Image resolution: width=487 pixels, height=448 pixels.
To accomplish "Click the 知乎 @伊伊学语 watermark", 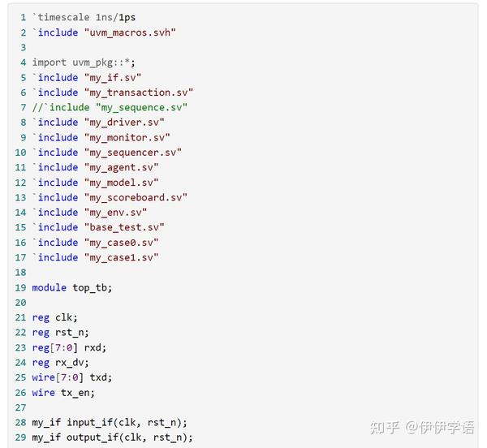I will click(x=422, y=427).
